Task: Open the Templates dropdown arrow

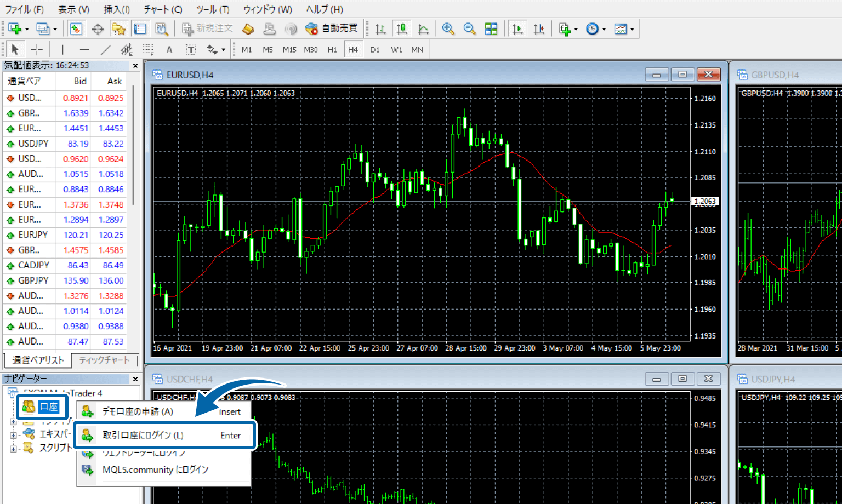Action: [x=632, y=29]
